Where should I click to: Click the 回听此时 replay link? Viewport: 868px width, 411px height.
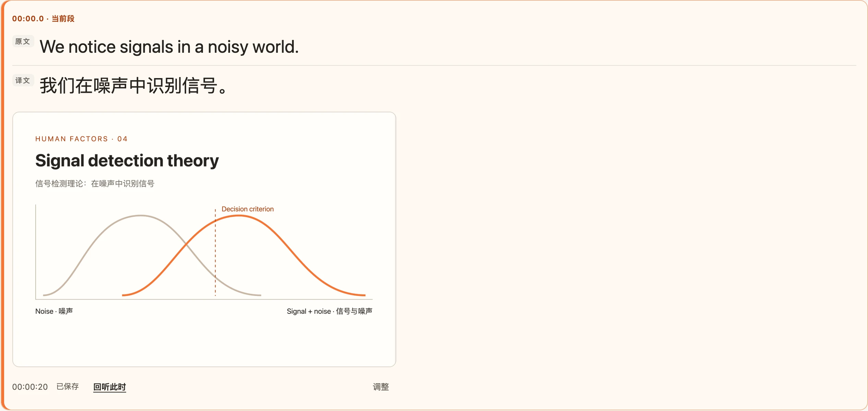click(x=110, y=387)
